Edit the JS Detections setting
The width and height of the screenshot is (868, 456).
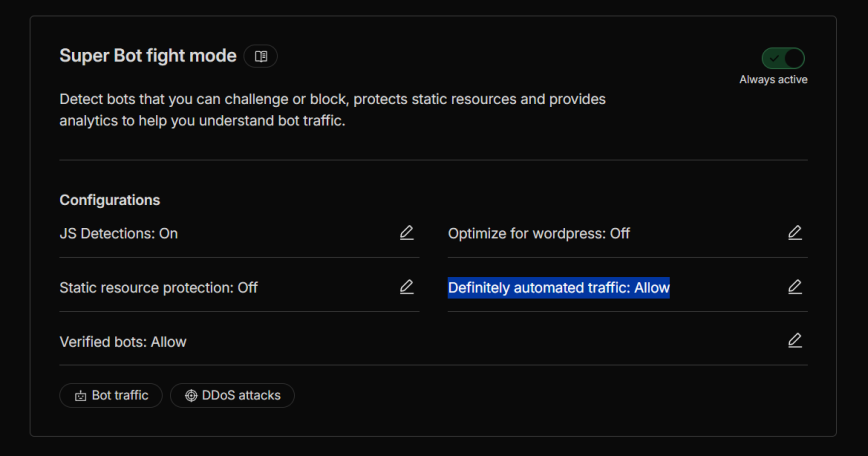coord(406,233)
